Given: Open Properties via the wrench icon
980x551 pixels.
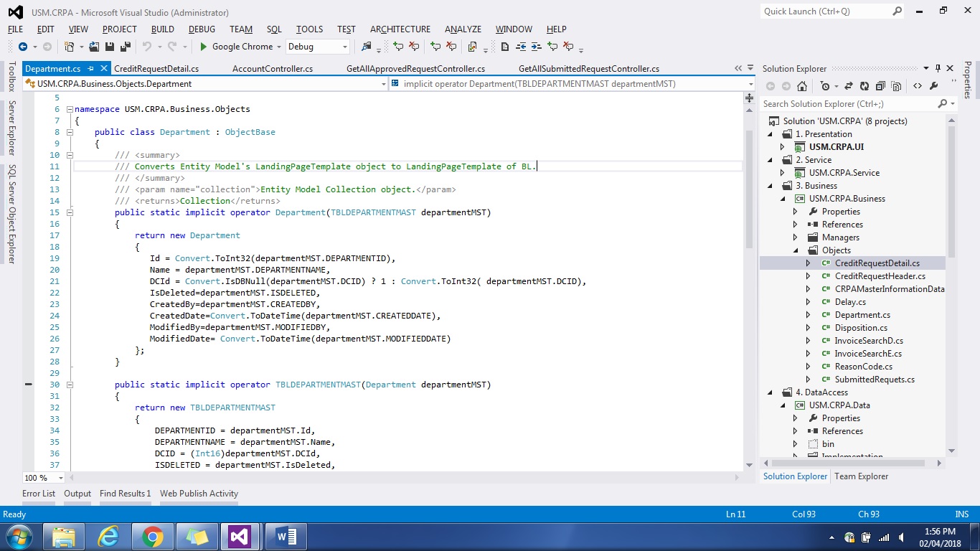Looking at the screenshot, I should click(933, 86).
